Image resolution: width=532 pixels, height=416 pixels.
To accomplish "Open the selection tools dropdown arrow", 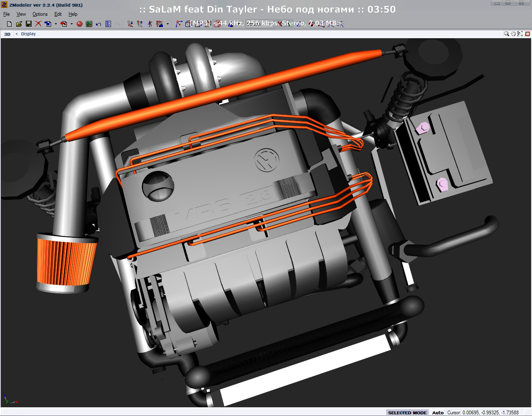I will pyautogui.click(x=167, y=24).
